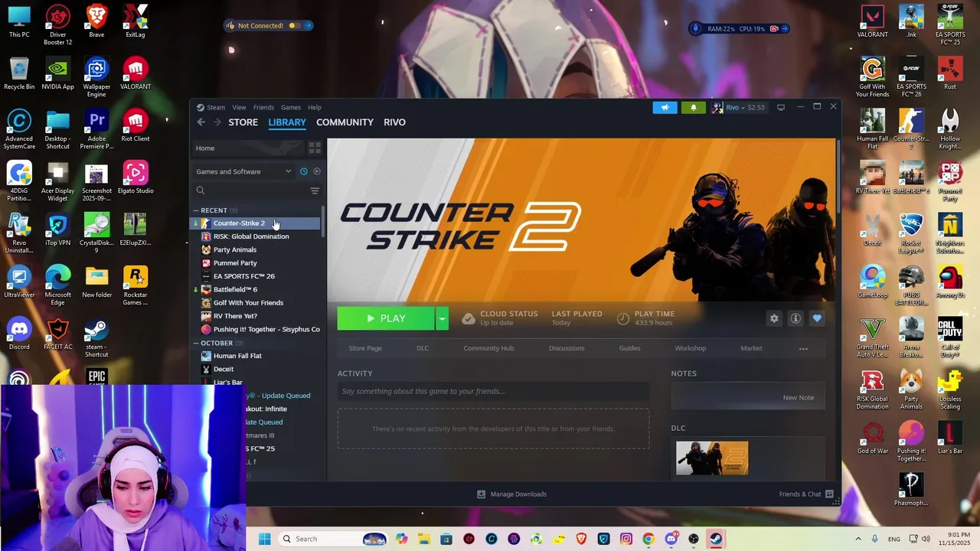Open the advanced filter sliders icon

click(x=315, y=191)
